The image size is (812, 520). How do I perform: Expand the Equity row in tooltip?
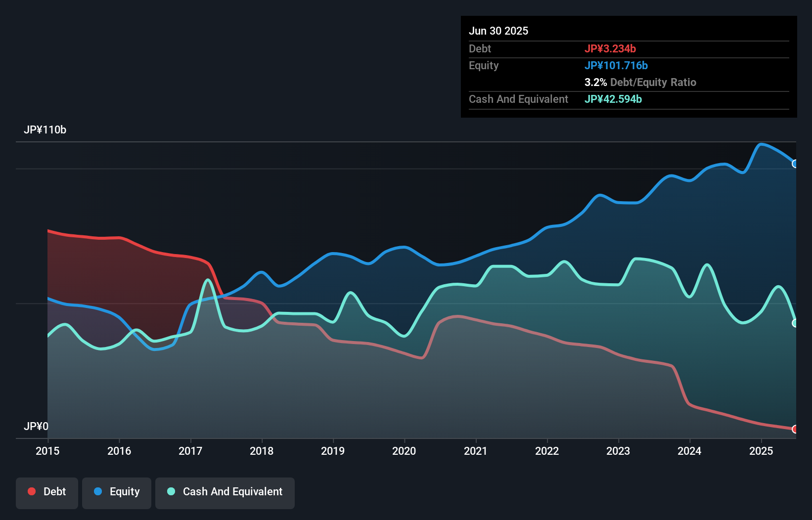pyautogui.click(x=484, y=65)
